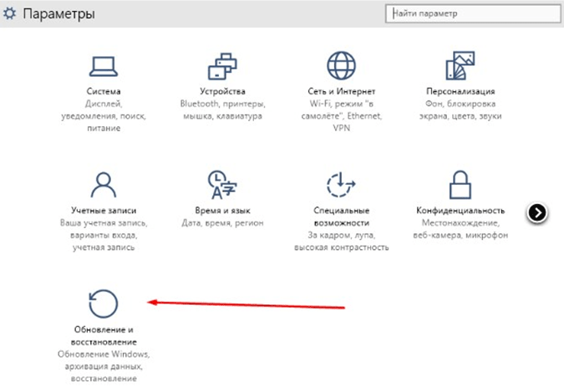Select the Персонализация picture-and-brush icon
The height and width of the screenshot is (392, 564).
click(x=460, y=64)
